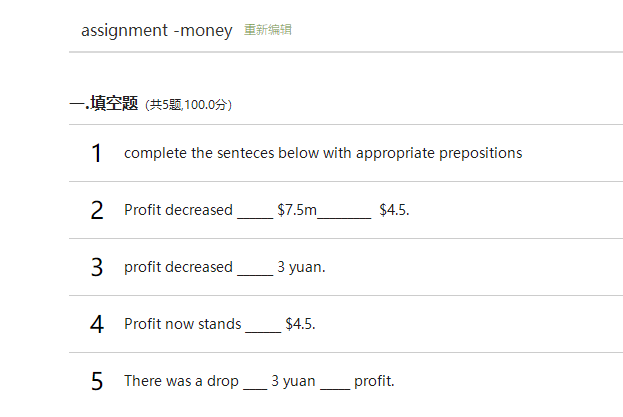This screenshot has width=623, height=417.
Task: Select question number 1
Action: pos(96,153)
